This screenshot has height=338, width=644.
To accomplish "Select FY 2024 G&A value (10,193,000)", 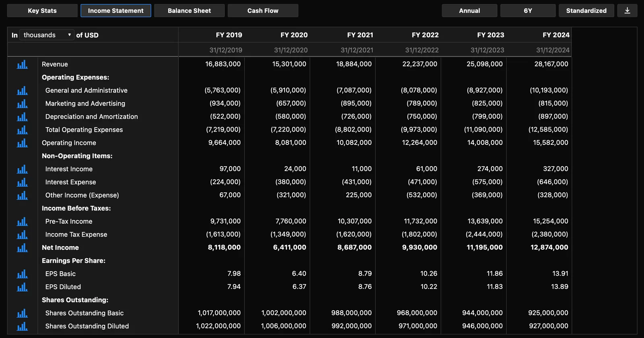I will tap(549, 90).
